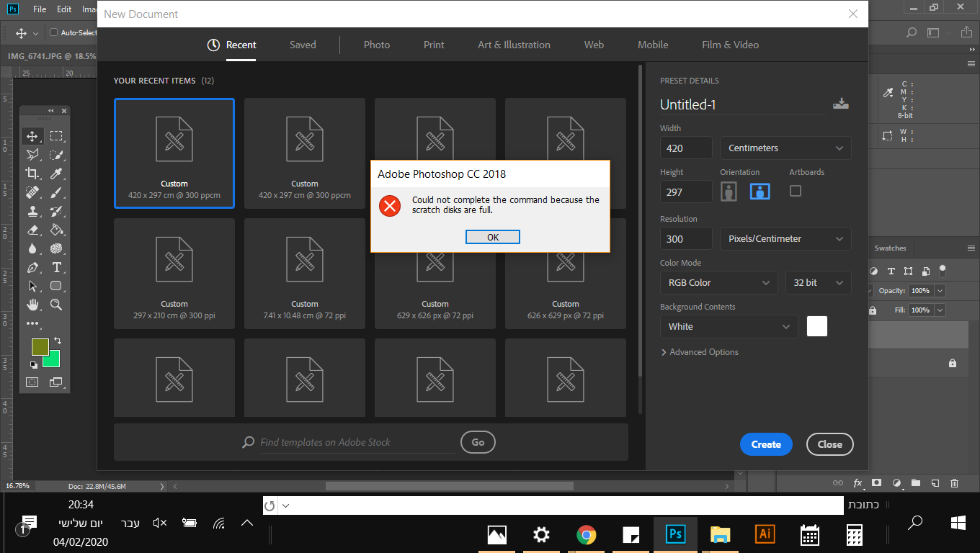Save the document preset icon
This screenshot has width=980, height=553.
click(841, 104)
